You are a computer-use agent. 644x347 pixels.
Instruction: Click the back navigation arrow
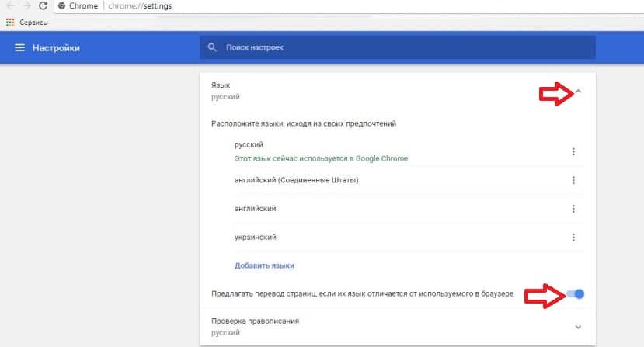tap(10, 5)
